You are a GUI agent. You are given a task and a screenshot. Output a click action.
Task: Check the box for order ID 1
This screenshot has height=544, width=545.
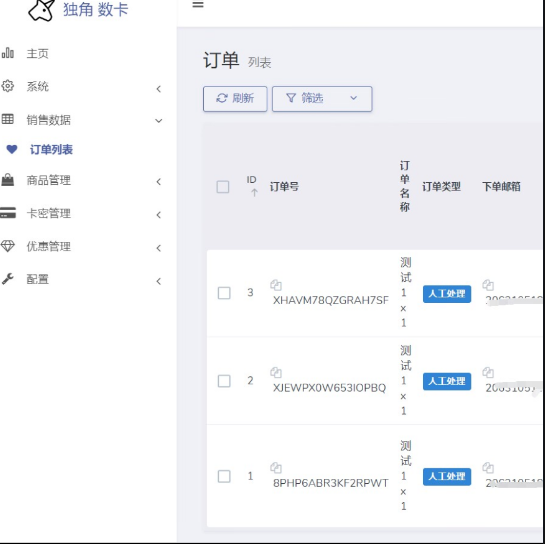pyautogui.click(x=224, y=476)
